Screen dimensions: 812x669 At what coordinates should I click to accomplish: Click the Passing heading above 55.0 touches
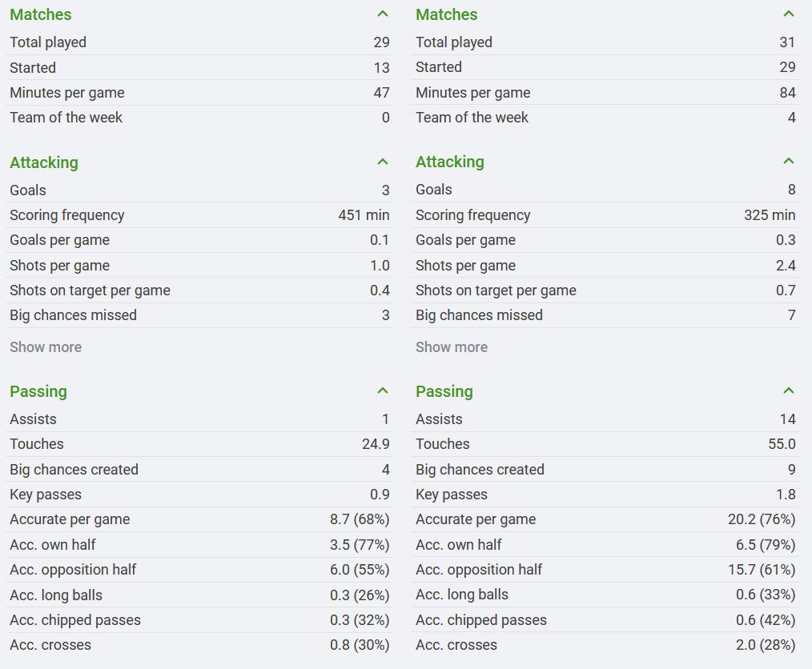(444, 391)
